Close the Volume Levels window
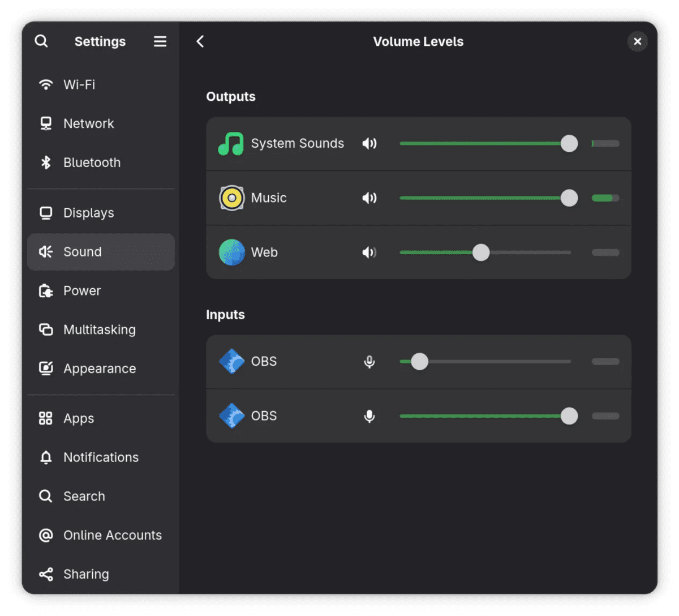 [x=637, y=41]
